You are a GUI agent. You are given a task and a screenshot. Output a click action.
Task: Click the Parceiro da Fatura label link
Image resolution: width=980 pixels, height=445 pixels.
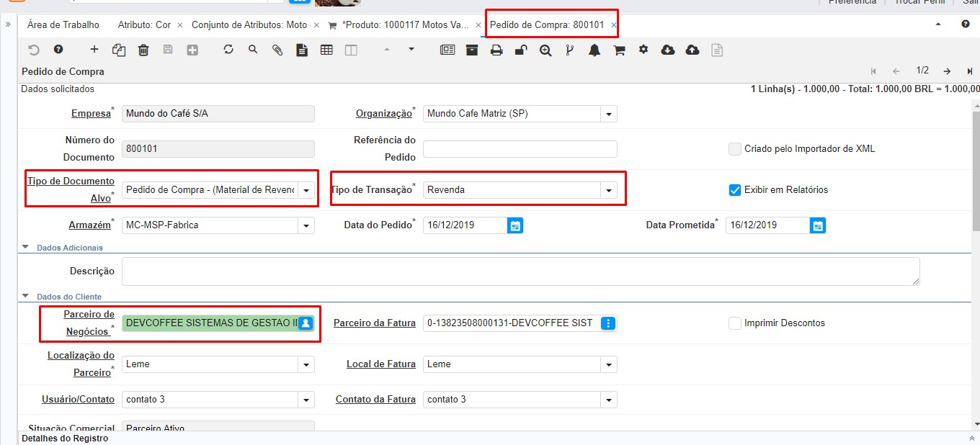pos(374,323)
